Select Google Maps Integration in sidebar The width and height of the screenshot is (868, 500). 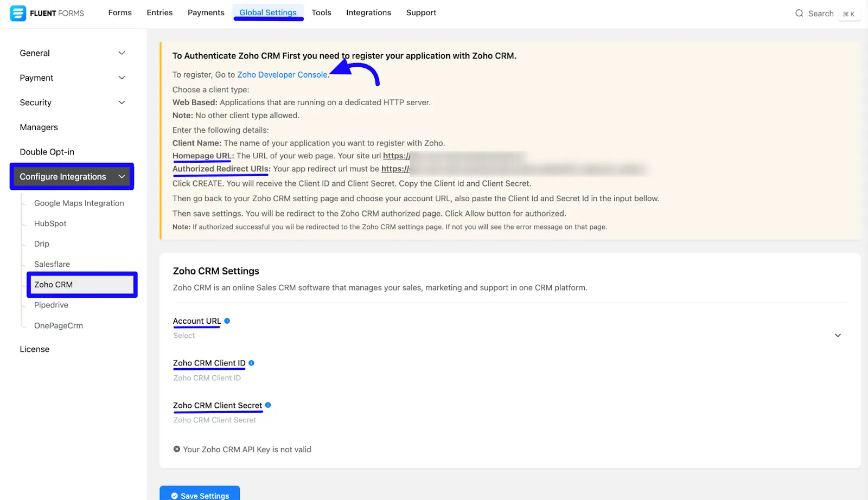(x=79, y=203)
